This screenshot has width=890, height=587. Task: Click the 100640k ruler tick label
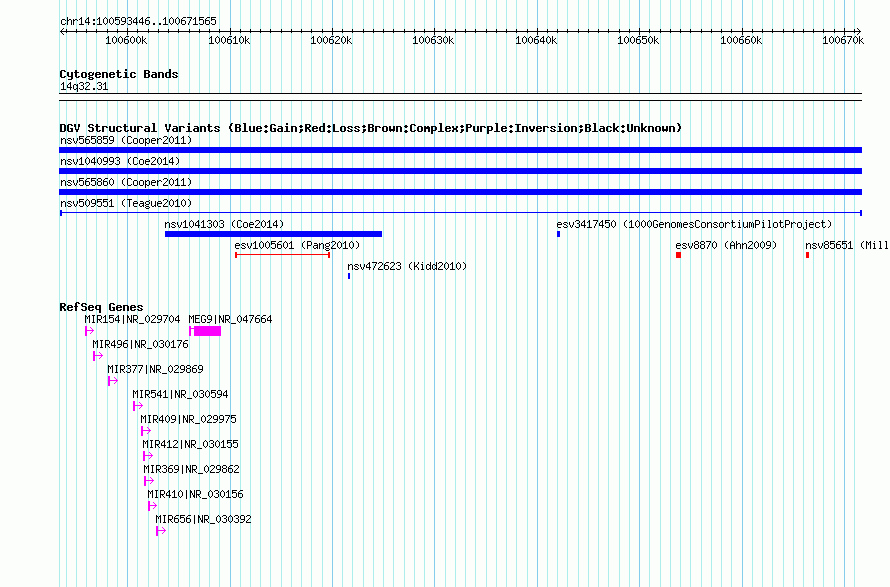[x=536, y=40]
